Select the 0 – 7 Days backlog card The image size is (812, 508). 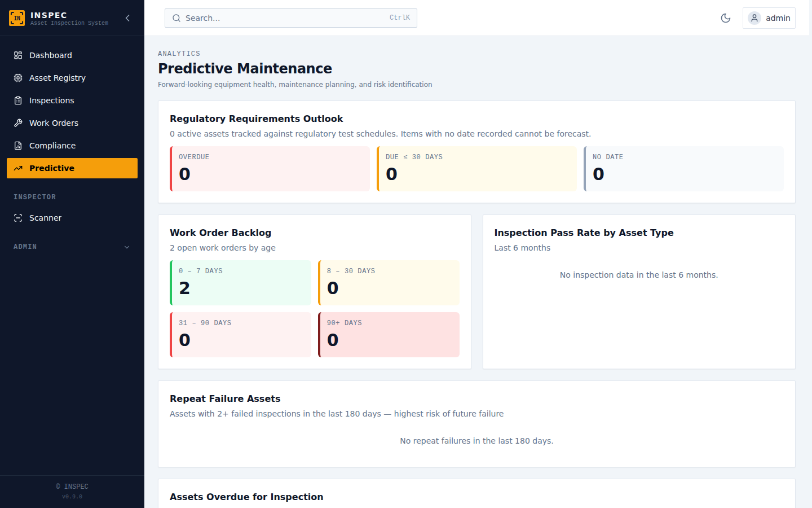[x=241, y=283]
